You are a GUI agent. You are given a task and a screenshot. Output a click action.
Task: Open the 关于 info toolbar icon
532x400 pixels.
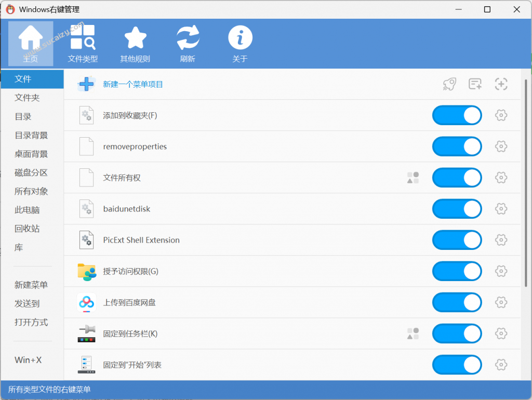pyautogui.click(x=240, y=44)
